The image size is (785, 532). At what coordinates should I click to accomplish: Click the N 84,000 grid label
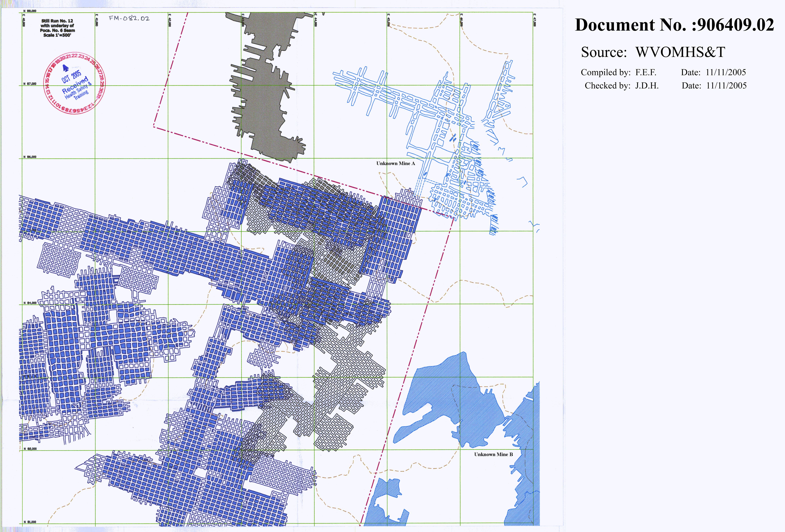tap(30, 303)
